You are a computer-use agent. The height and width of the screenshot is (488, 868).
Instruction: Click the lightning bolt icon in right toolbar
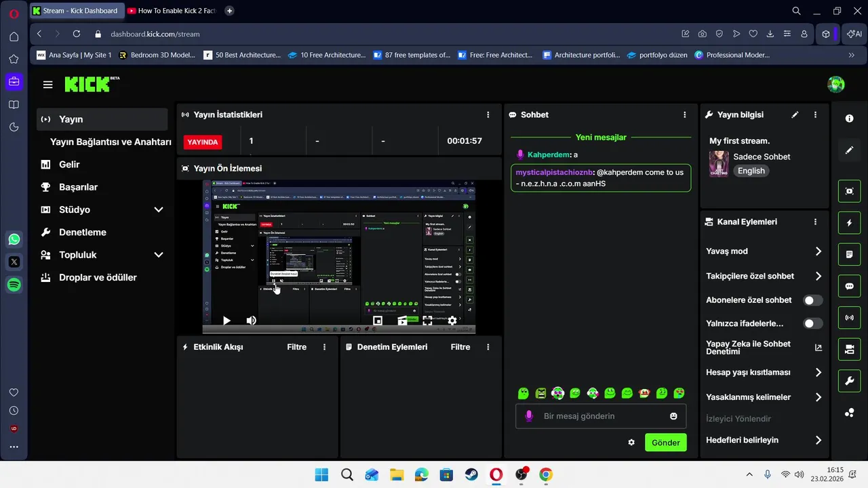pyautogui.click(x=849, y=222)
